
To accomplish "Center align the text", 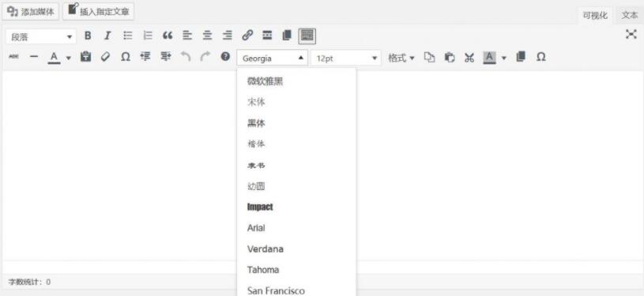I will 207,36.
